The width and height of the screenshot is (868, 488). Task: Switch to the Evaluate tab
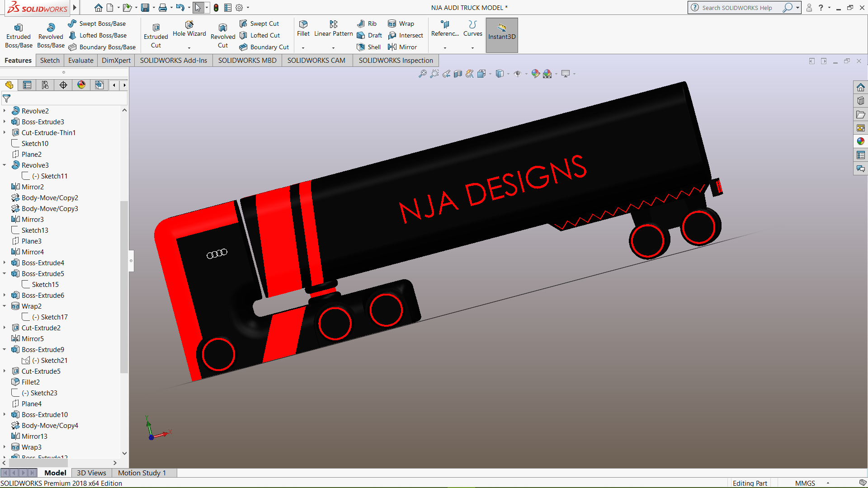pyautogui.click(x=81, y=61)
